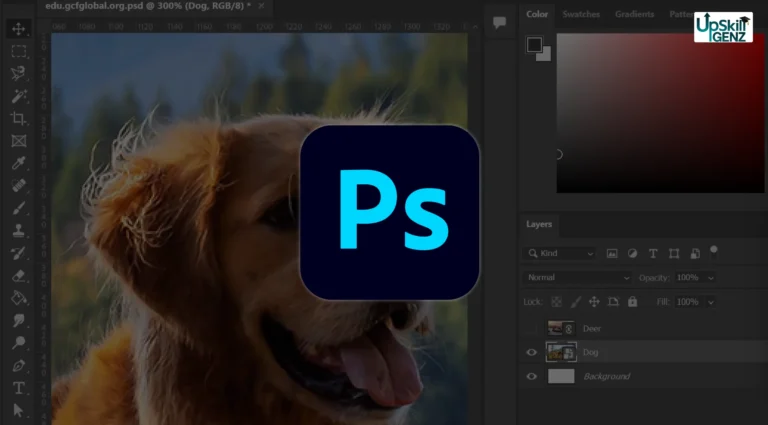
Task: Select the Dog layer thumbnail
Action: [561, 353]
